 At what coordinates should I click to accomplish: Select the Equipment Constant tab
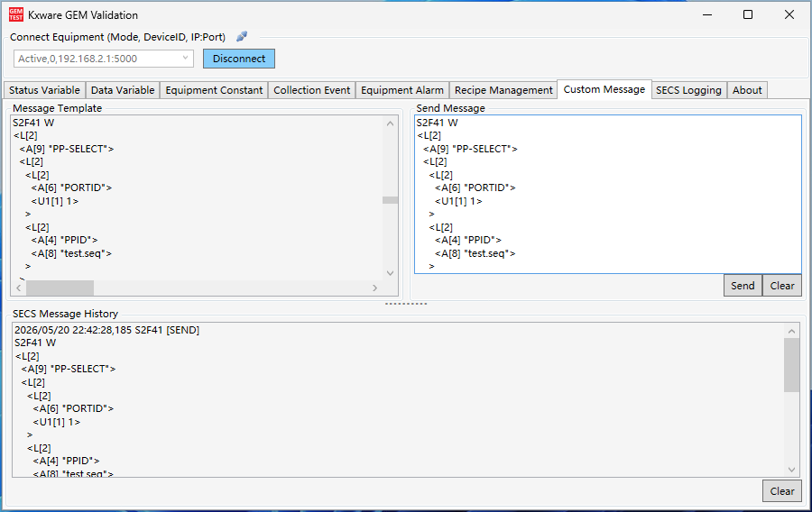(x=214, y=90)
